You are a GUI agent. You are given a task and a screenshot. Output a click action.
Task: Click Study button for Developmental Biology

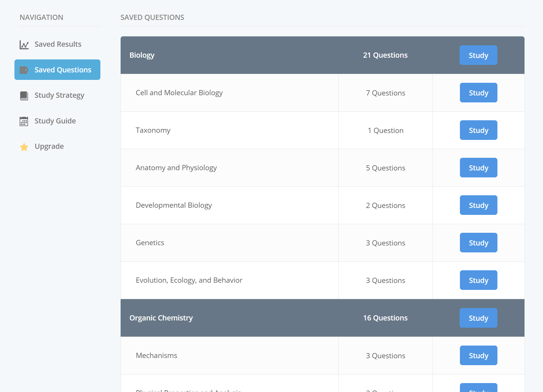pyautogui.click(x=478, y=205)
